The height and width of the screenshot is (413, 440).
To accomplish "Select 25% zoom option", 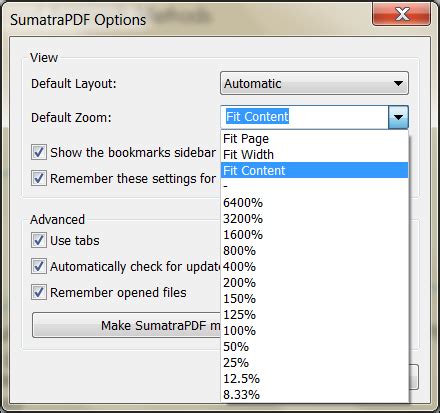I will click(x=314, y=362).
